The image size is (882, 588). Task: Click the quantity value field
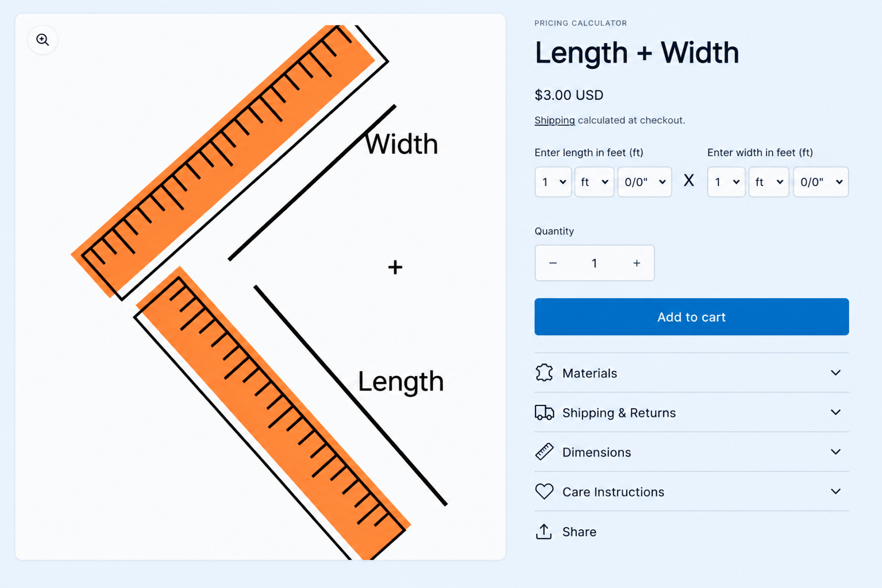(595, 263)
